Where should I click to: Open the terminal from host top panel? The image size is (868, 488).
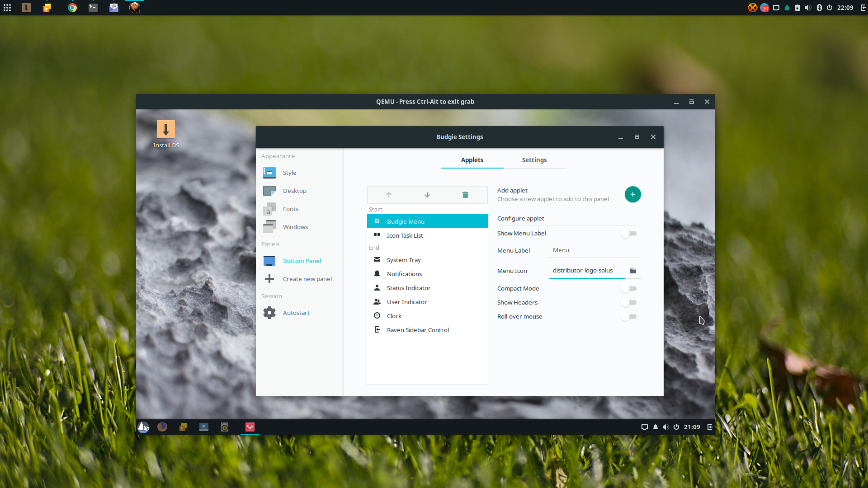click(93, 8)
